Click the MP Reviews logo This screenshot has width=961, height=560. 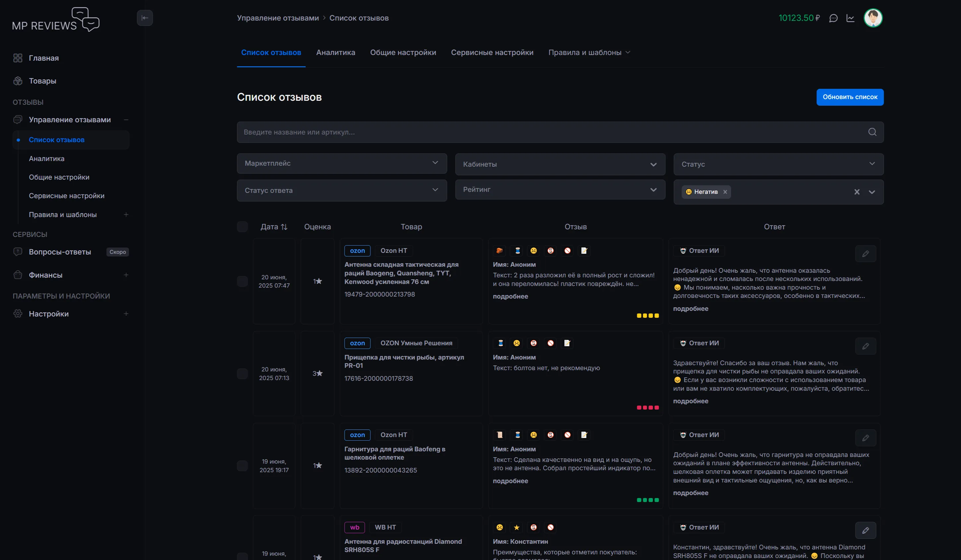coord(55,19)
